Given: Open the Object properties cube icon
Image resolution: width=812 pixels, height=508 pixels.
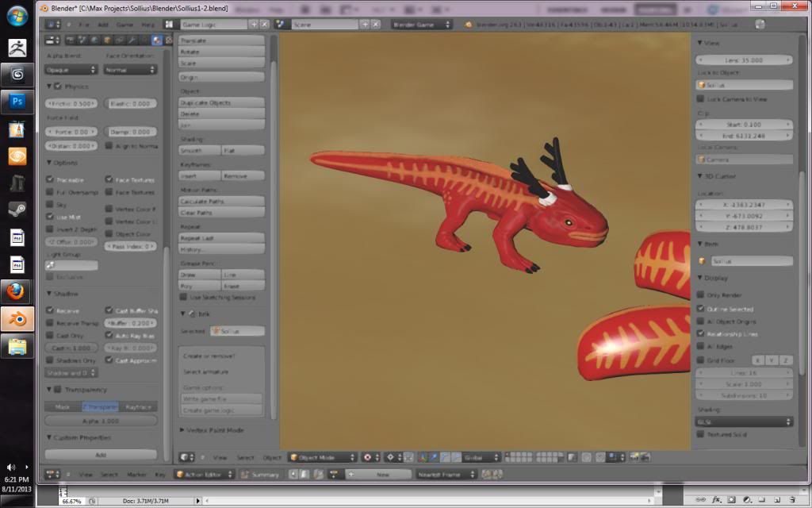Looking at the screenshot, I should [108, 40].
